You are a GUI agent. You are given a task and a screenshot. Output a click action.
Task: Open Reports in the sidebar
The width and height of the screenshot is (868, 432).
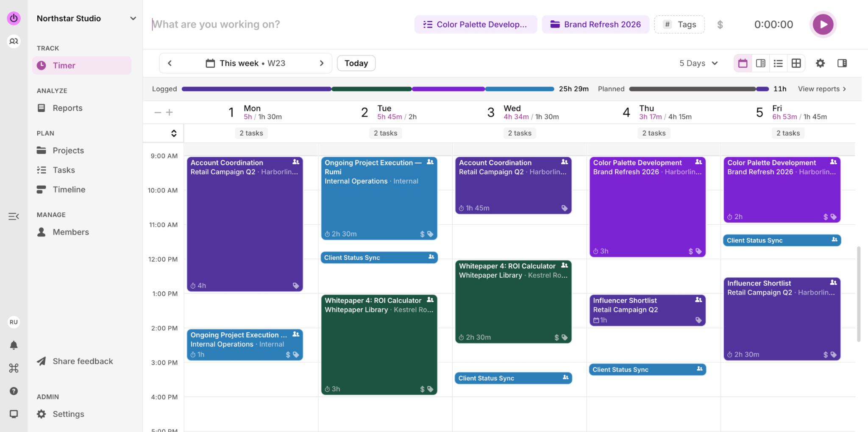pyautogui.click(x=82, y=108)
